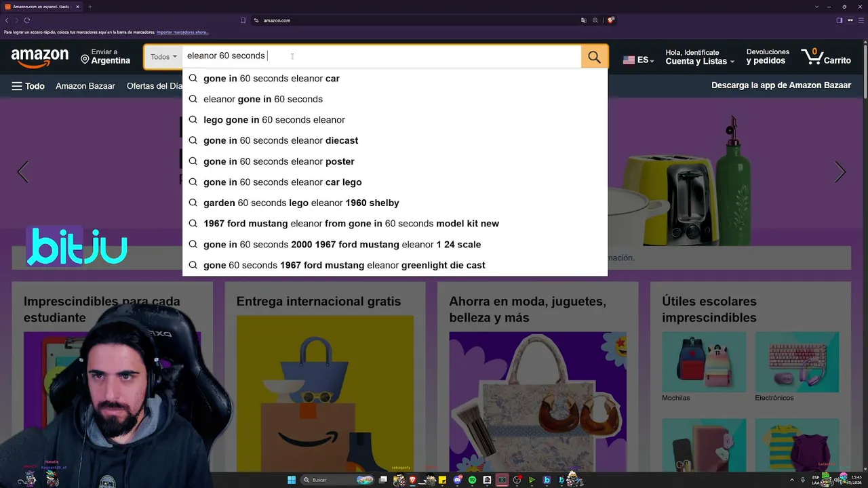Open Devoluciones y pedidos
This screenshot has width=868, height=488.
(x=768, y=57)
